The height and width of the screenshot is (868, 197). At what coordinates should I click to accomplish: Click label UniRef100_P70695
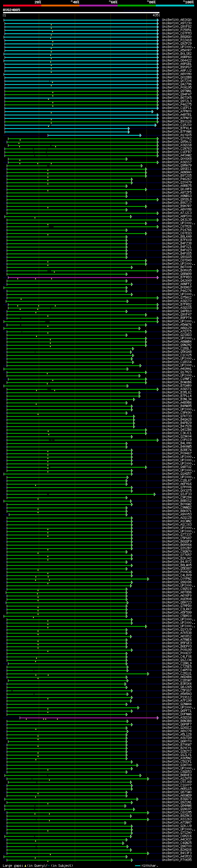point(177,860)
